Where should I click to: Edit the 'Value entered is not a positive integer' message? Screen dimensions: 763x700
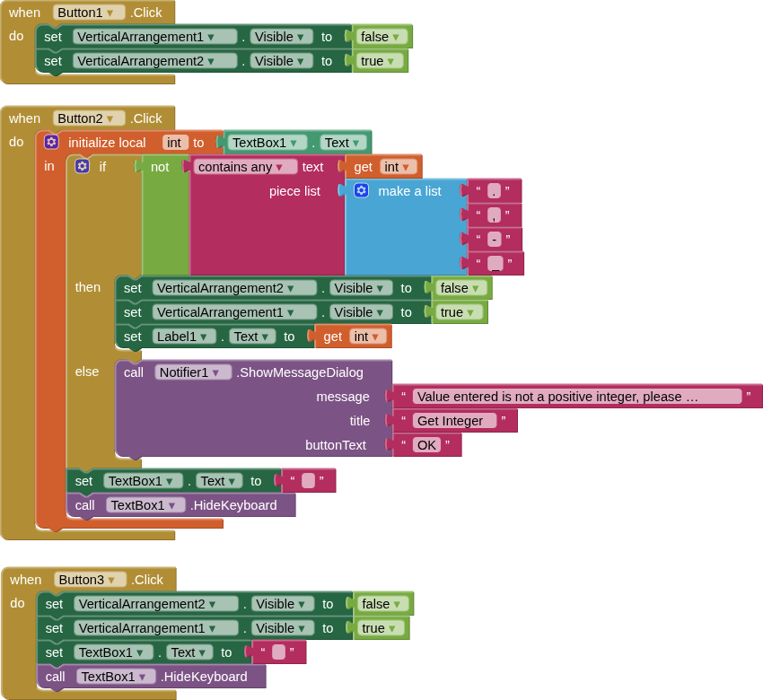[x=576, y=397]
